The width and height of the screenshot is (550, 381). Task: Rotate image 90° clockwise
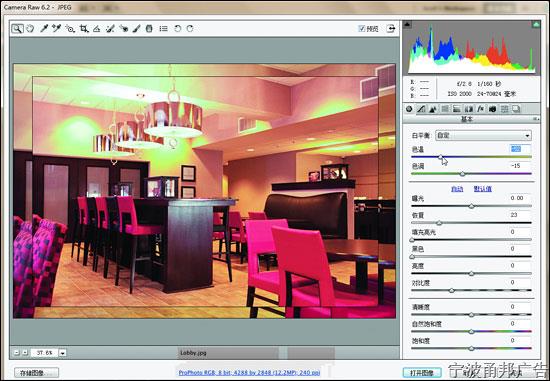(190, 28)
